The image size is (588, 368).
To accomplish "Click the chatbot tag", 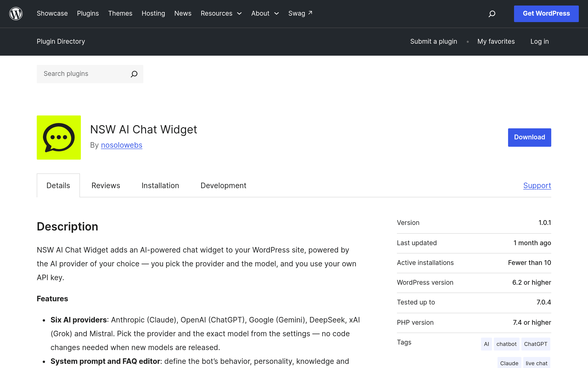I will (x=507, y=344).
